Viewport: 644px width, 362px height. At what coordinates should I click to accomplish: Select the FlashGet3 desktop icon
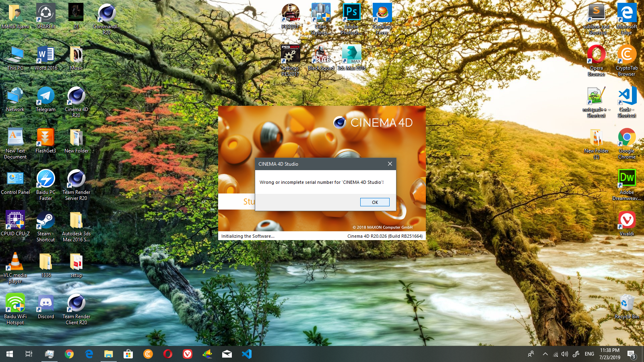46,140
